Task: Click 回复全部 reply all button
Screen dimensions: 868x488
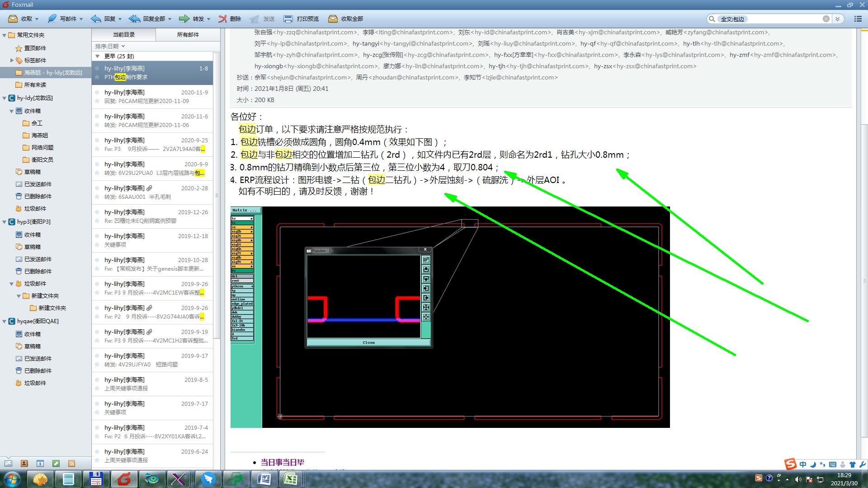Action: point(150,19)
